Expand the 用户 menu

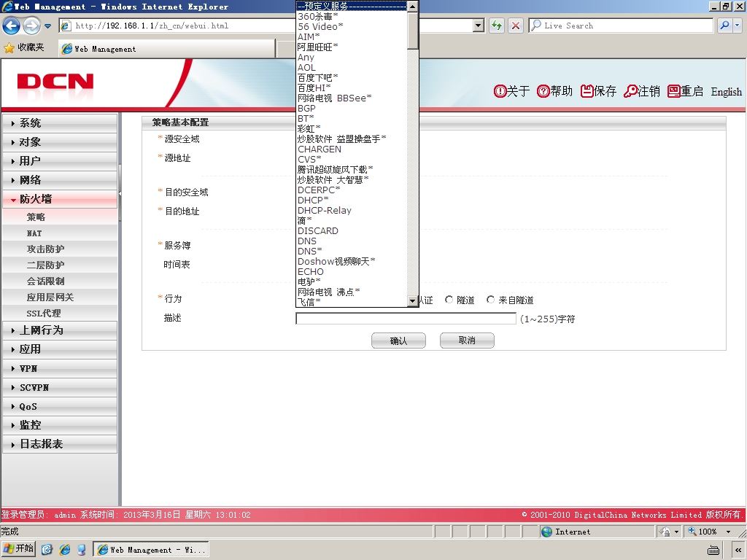tap(60, 161)
